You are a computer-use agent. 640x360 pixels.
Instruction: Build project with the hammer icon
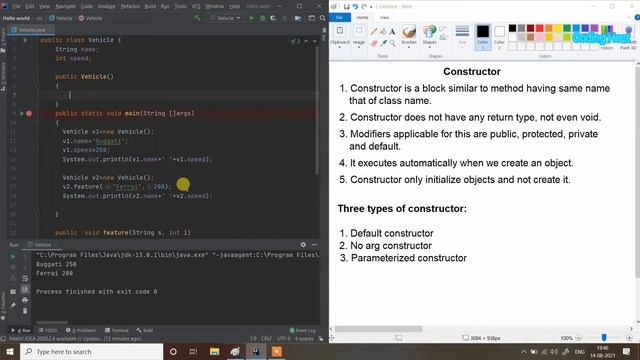tap(198, 18)
